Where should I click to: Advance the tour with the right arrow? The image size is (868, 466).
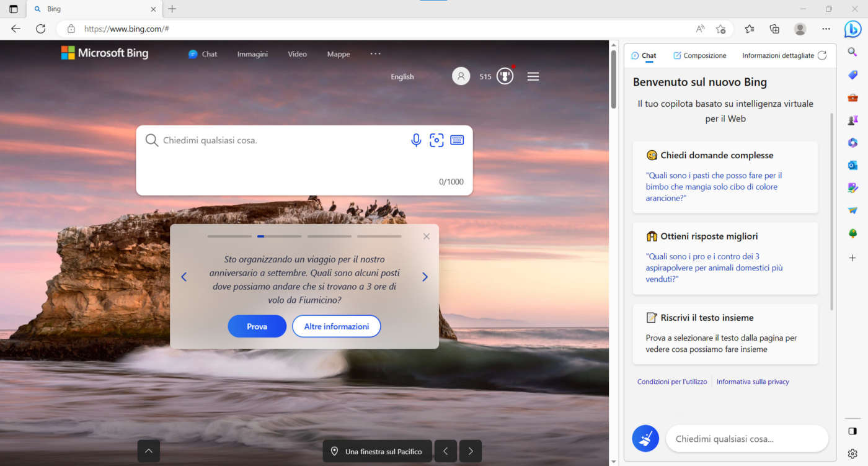(x=425, y=277)
